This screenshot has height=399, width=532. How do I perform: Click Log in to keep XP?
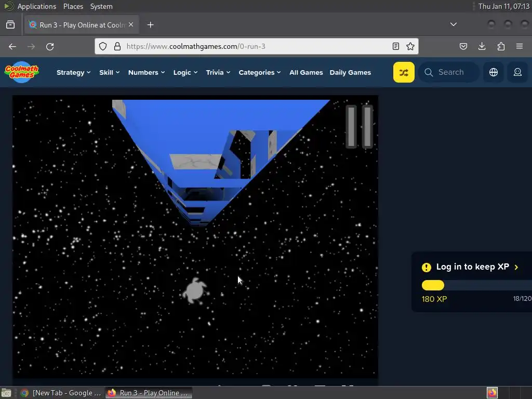477,267
